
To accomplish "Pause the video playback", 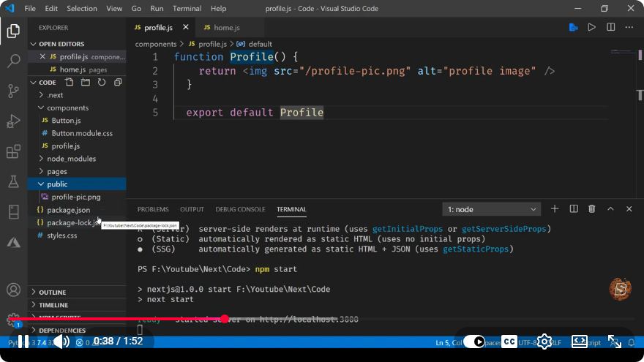I will (23, 342).
